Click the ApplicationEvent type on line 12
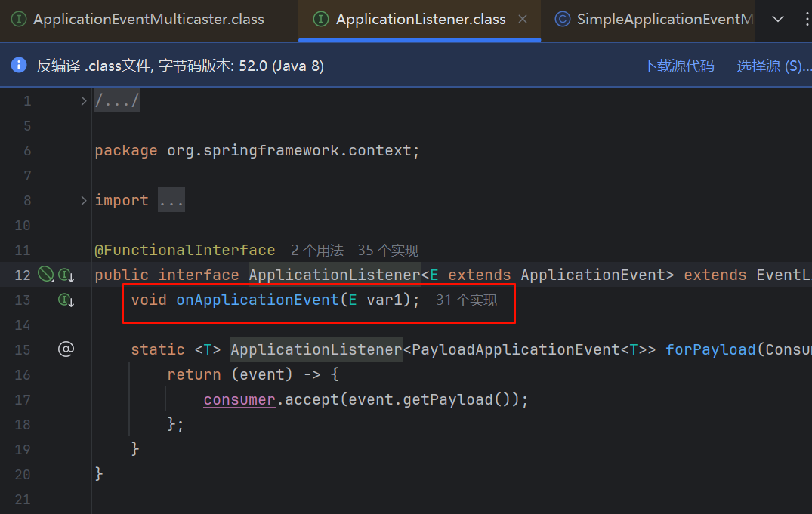Screen dimensions: 812x514 pyautogui.click(x=593, y=275)
